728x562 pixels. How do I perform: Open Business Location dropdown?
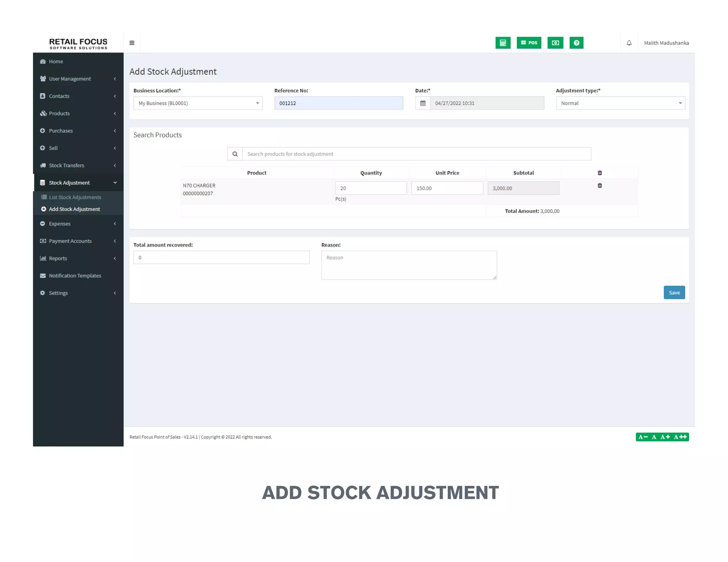(x=198, y=103)
